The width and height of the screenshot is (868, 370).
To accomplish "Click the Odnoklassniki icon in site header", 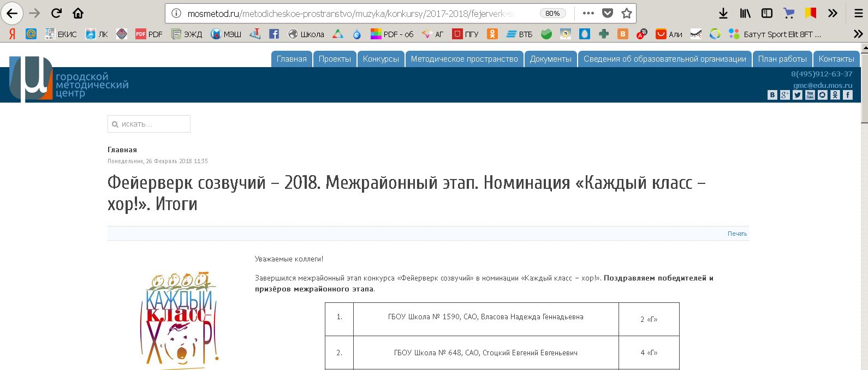I will [x=835, y=95].
